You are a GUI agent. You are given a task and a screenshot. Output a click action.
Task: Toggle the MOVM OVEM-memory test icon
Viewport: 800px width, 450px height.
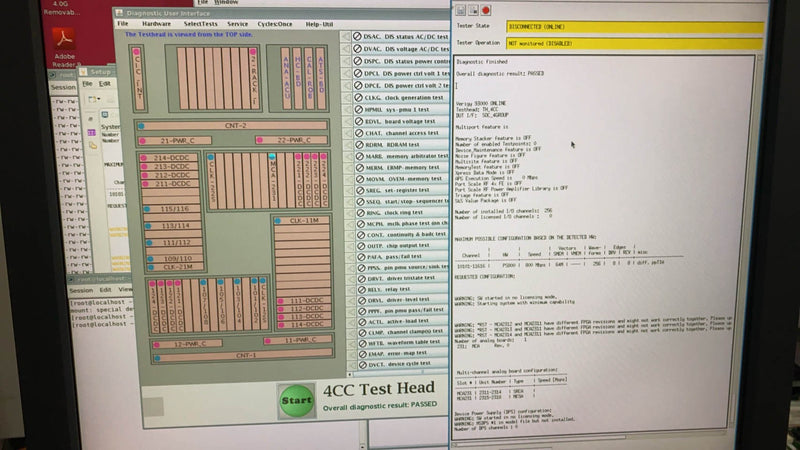[360, 179]
